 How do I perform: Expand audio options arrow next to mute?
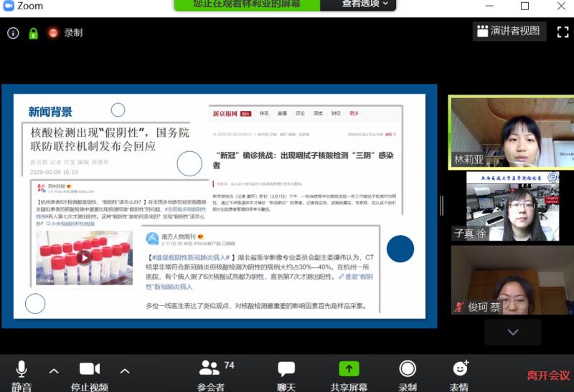click(x=54, y=371)
